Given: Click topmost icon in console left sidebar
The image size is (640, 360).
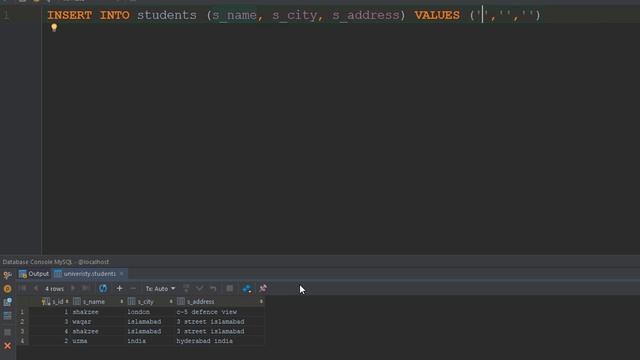Looking at the screenshot, I should click(7, 275).
